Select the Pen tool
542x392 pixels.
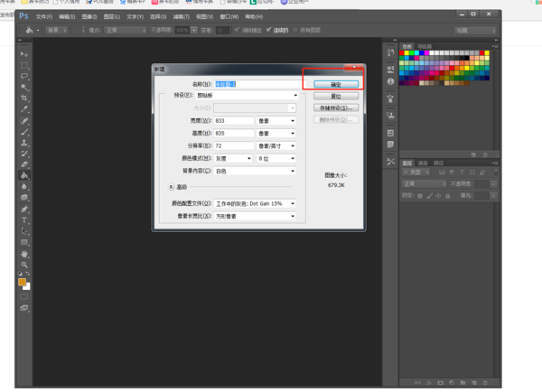click(24, 210)
